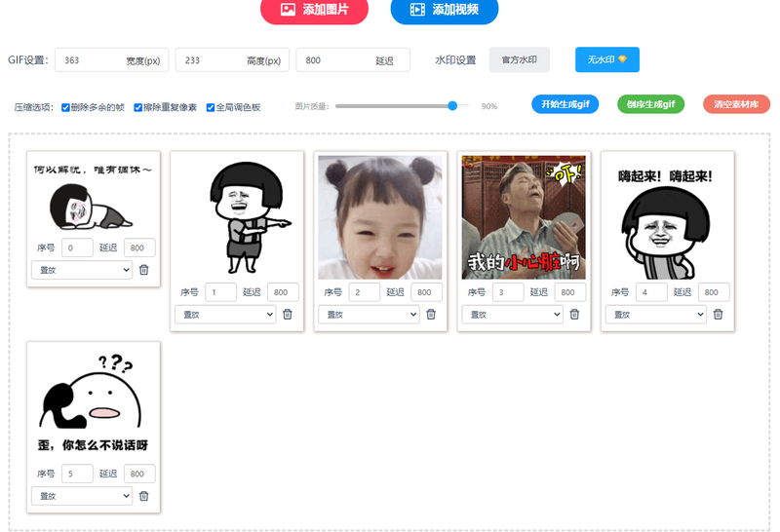Viewport: 780px width, 532px height.
Task: Click 清空素材库 clear library button
Action: click(736, 104)
